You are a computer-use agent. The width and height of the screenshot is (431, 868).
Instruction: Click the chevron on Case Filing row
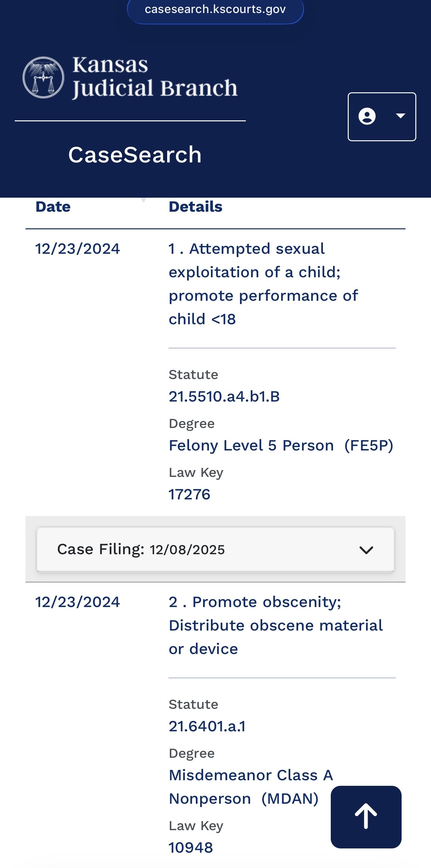click(366, 550)
